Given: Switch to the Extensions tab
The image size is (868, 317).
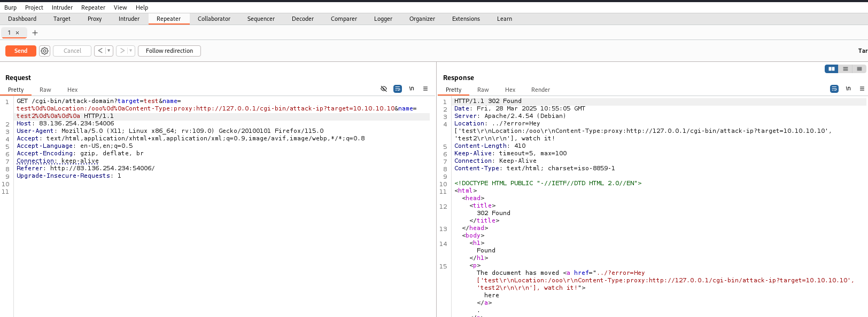Looking at the screenshot, I should pos(466,19).
